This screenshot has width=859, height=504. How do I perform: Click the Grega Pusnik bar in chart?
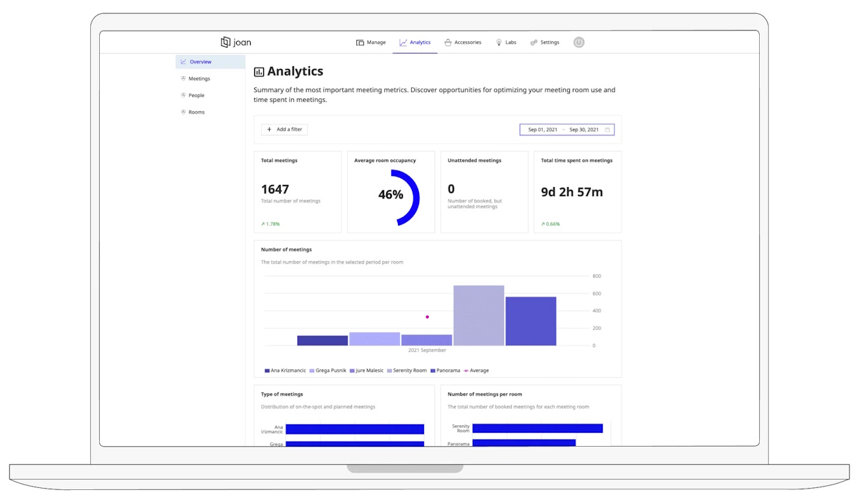coord(375,339)
